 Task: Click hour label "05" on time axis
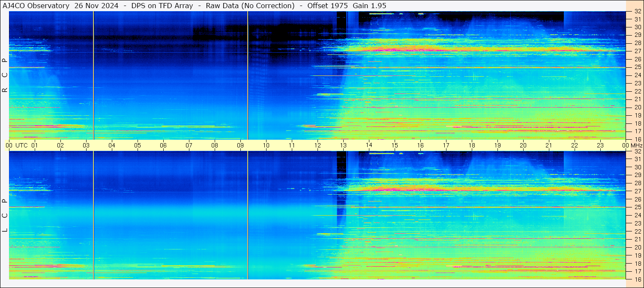[138, 145]
